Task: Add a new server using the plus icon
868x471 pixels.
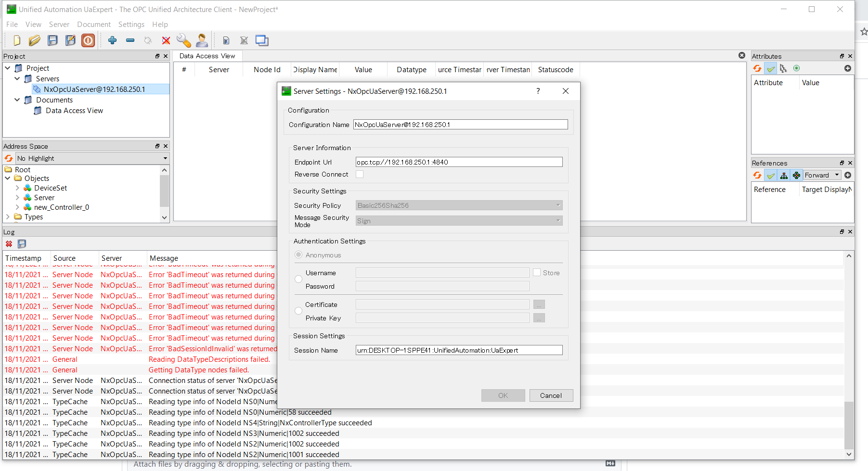Action: tap(112, 40)
